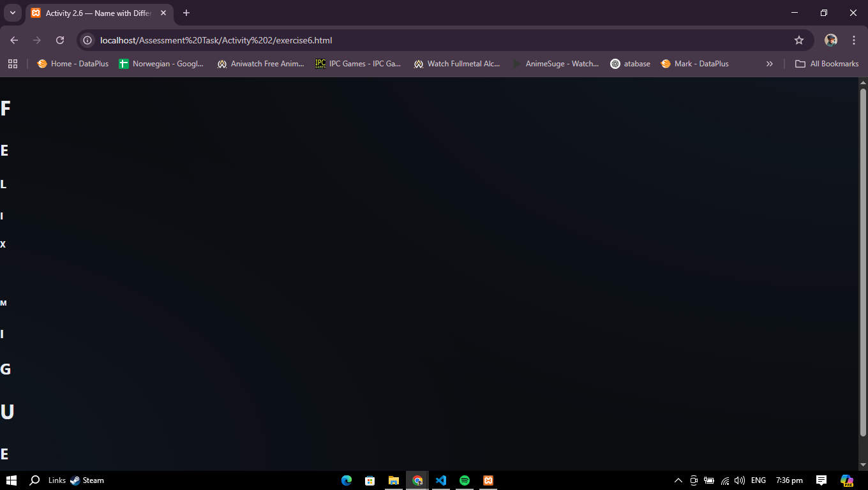868x490 pixels.
Task: Open the Chrome profile avatar
Action: point(830,40)
